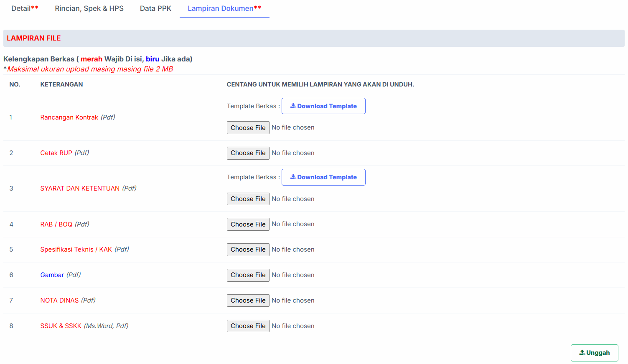Select the Lampiran Dokumen tab
The height and width of the screenshot is (364, 628).
[224, 8]
